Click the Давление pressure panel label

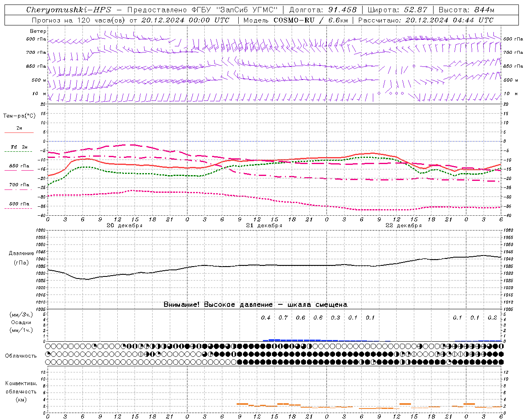click(x=21, y=253)
